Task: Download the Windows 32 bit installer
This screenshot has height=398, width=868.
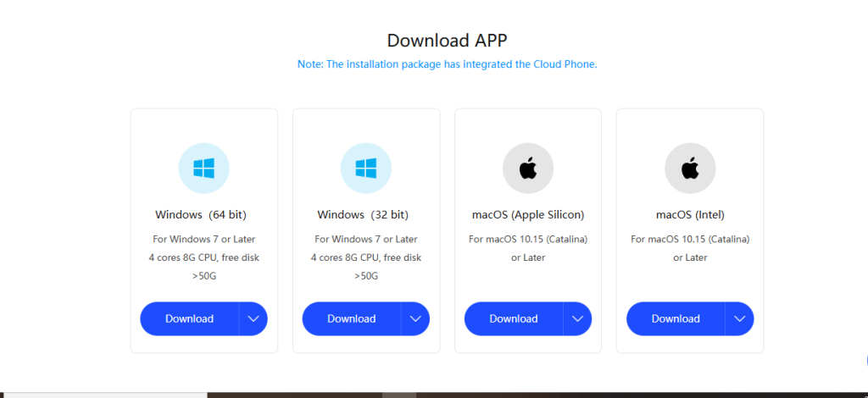Action: tap(352, 318)
